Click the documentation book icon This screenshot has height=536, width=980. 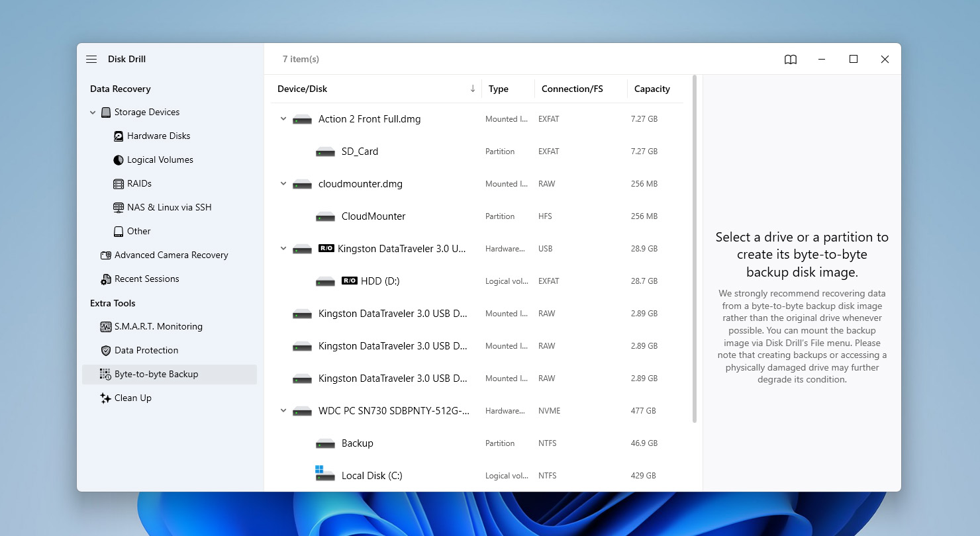pyautogui.click(x=790, y=59)
